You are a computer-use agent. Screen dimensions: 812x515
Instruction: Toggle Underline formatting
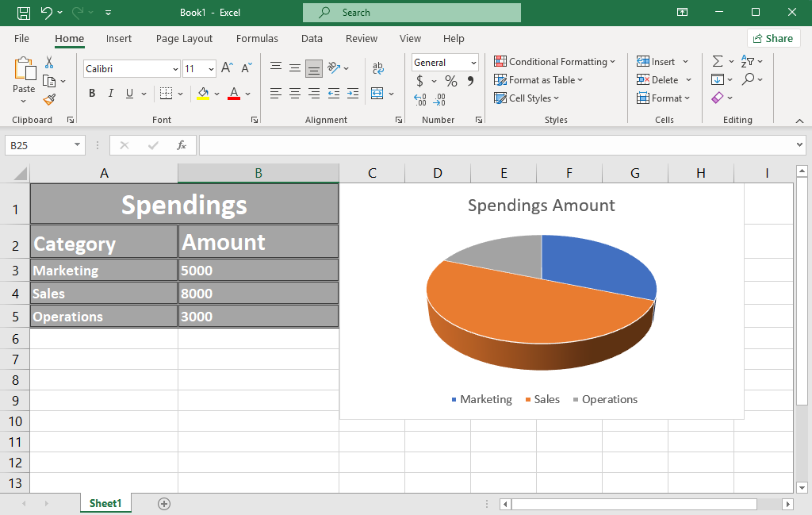point(129,94)
